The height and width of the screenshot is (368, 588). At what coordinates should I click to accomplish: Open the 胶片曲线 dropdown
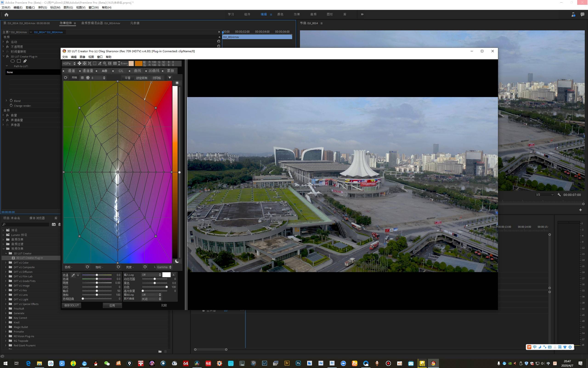coord(151,299)
